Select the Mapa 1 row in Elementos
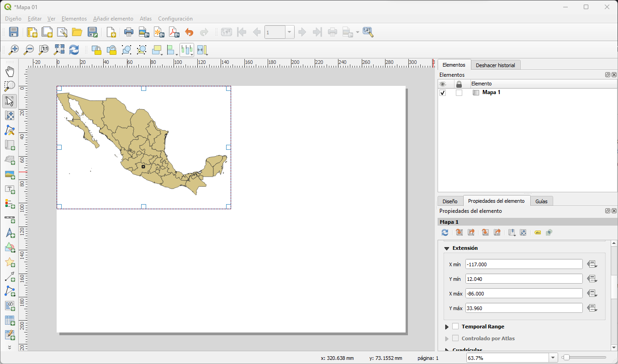This screenshot has width=618, height=364. point(528,93)
